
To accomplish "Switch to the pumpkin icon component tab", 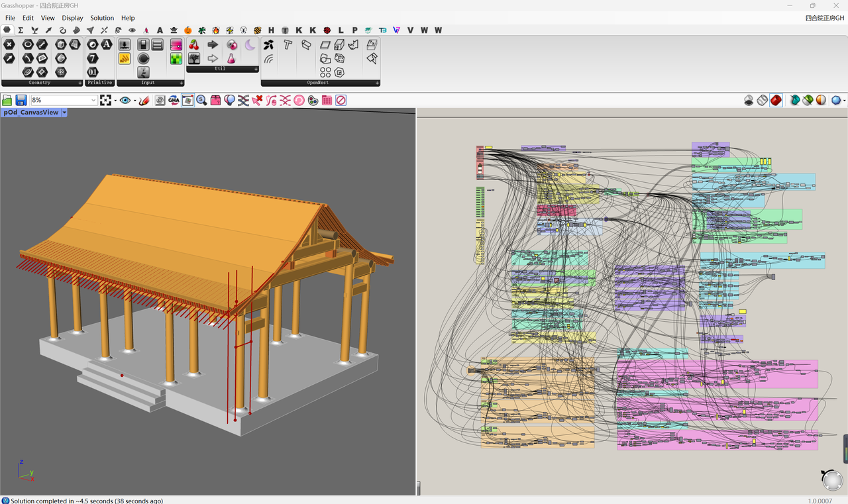I will click(187, 30).
